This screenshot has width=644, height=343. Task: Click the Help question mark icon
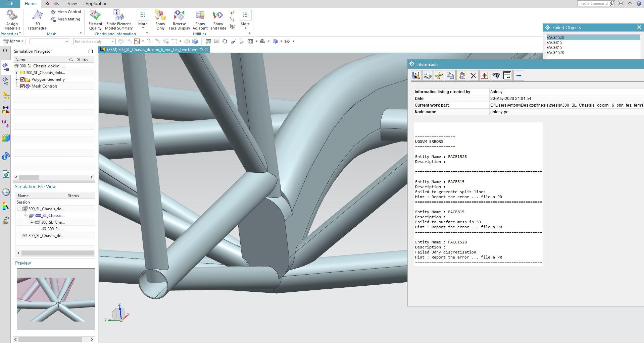click(639, 3)
